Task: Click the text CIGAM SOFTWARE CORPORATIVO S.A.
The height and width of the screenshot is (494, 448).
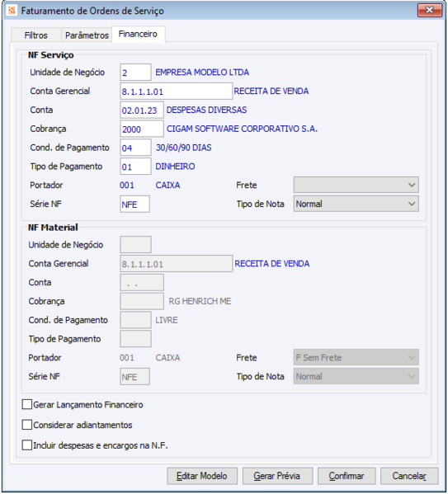Action: (242, 129)
